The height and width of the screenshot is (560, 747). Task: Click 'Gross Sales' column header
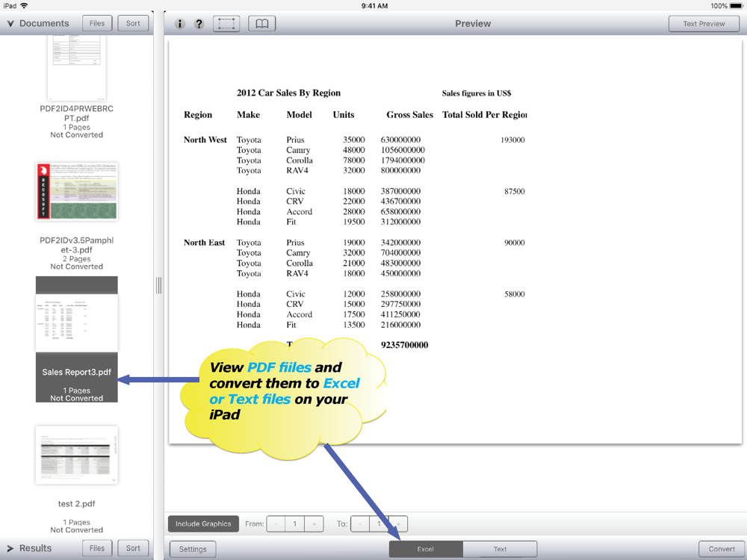click(409, 115)
